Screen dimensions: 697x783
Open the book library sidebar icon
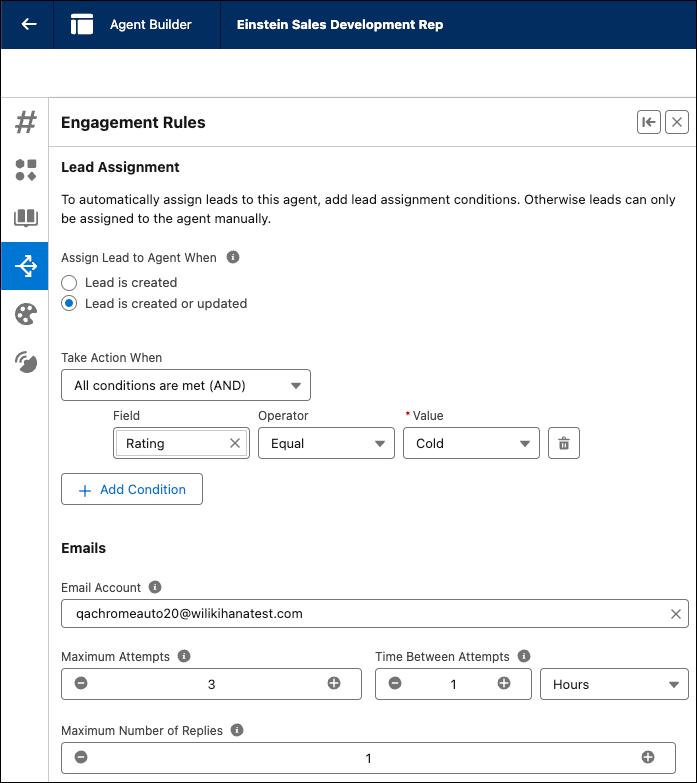25,218
